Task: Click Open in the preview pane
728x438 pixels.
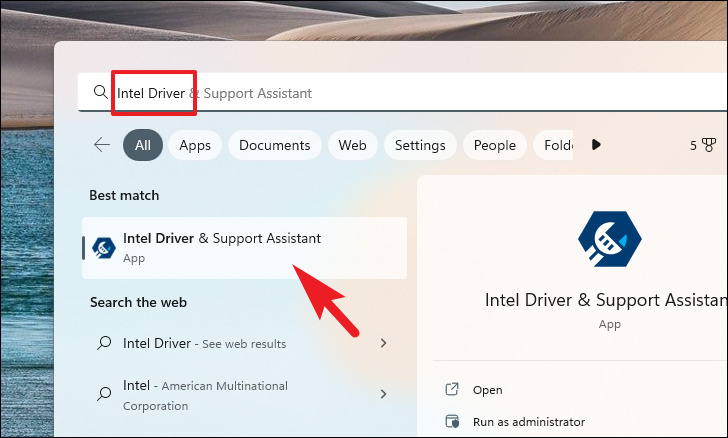Action: [488, 390]
